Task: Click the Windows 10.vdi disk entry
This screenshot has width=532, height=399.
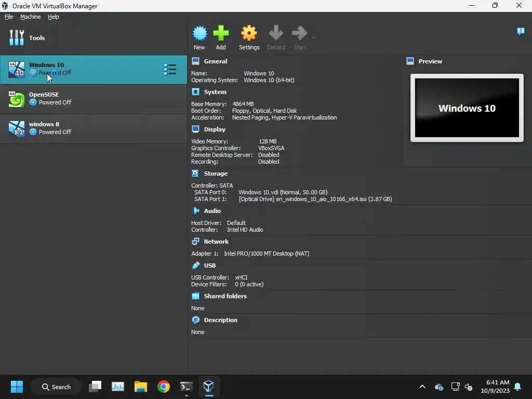Action: (283, 192)
